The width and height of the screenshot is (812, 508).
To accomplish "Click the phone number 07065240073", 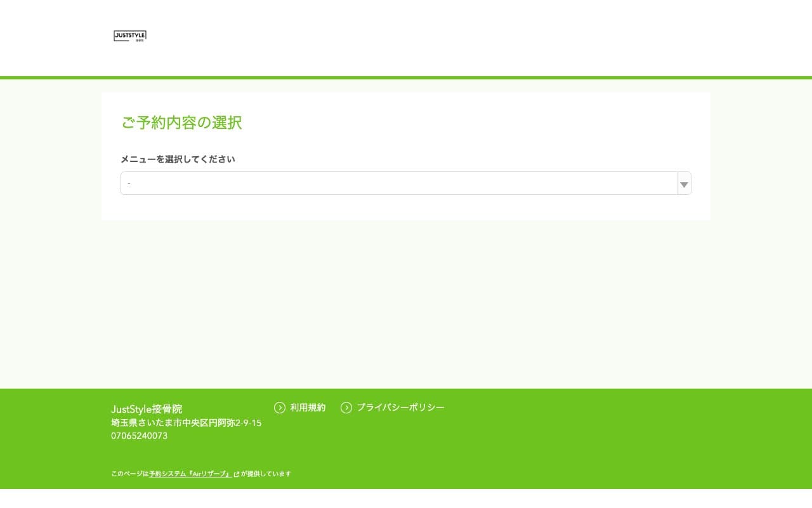I will point(139,436).
